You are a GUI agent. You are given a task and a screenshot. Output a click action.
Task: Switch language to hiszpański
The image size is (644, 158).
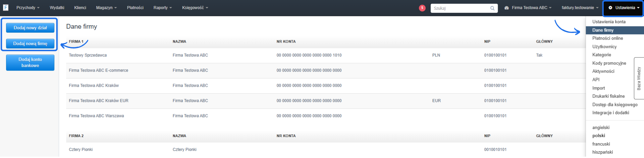click(602, 152)
